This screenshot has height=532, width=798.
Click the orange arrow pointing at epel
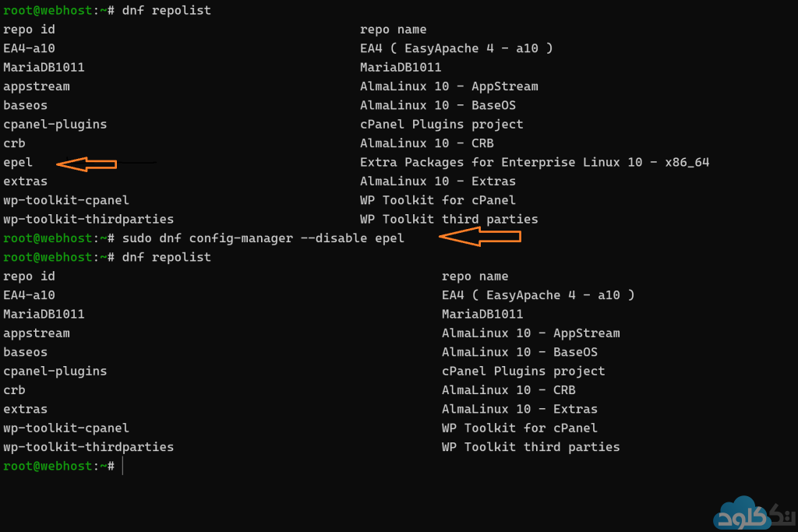click(x=87, y=164)
